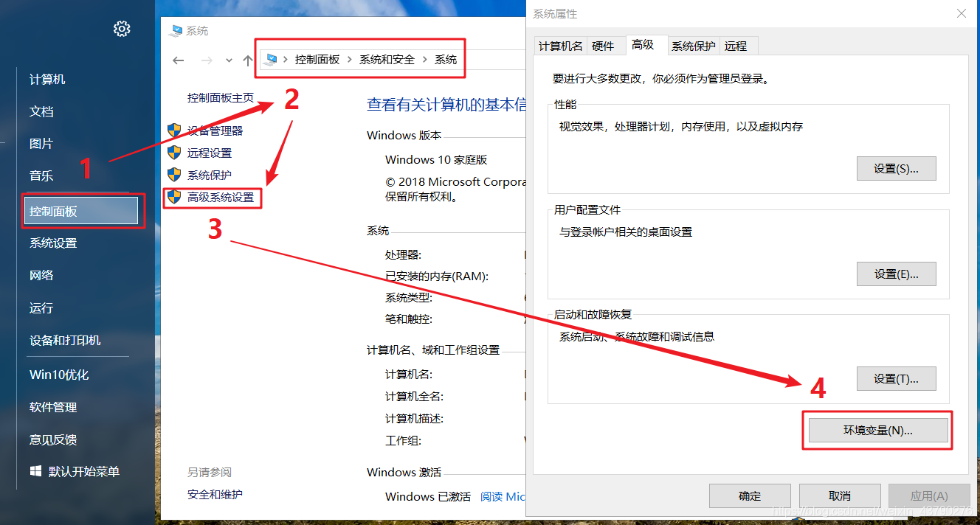Click the up arrow to go to parent folder
980x525 pixels.
(x=247, y=59)
